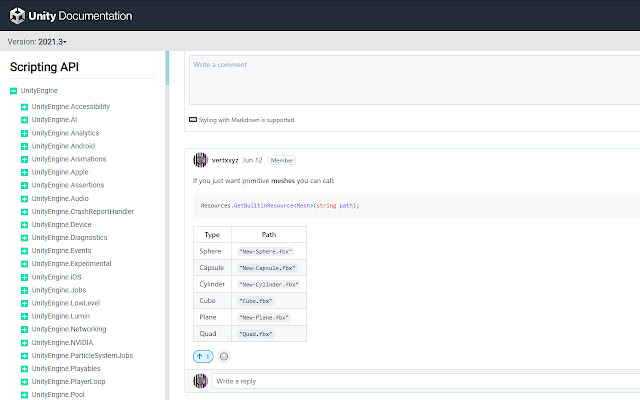
Task: Click the Resources.GetBuiltinResource code block
Action: [x=416, y=206]
